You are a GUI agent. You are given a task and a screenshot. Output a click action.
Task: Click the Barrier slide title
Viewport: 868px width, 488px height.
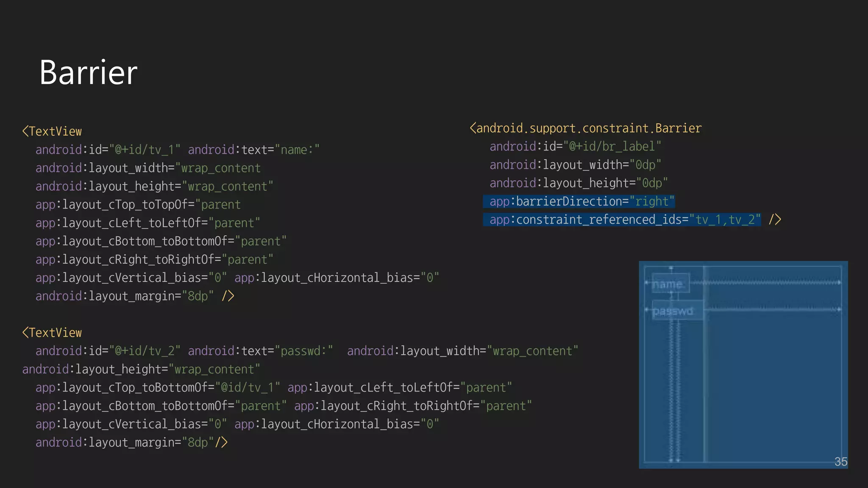88,72
